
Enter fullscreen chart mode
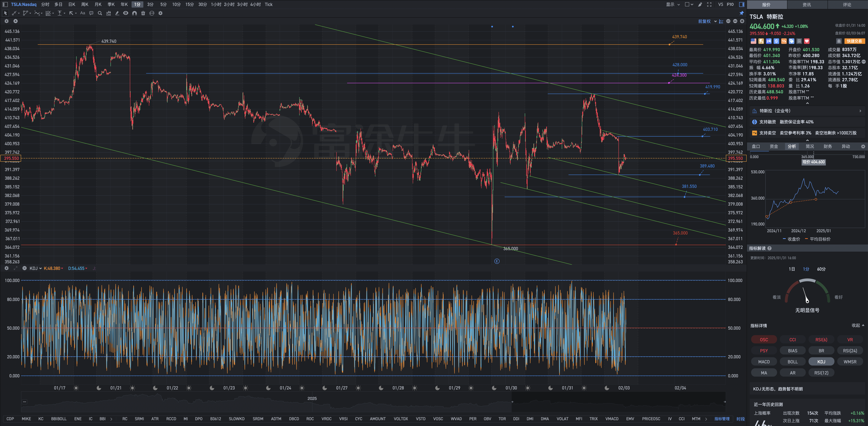[x=709, y=4]
